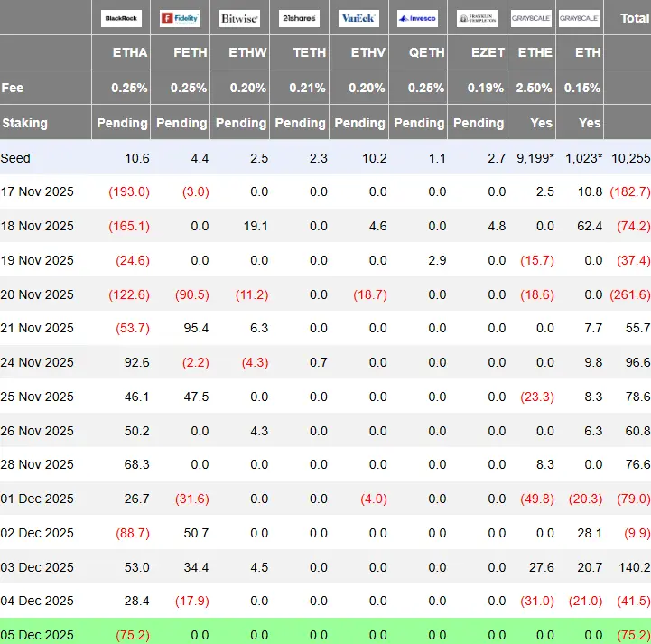Screen dimensions: 651x644
Task: Select the Seed row label
Action: [15, 158]
